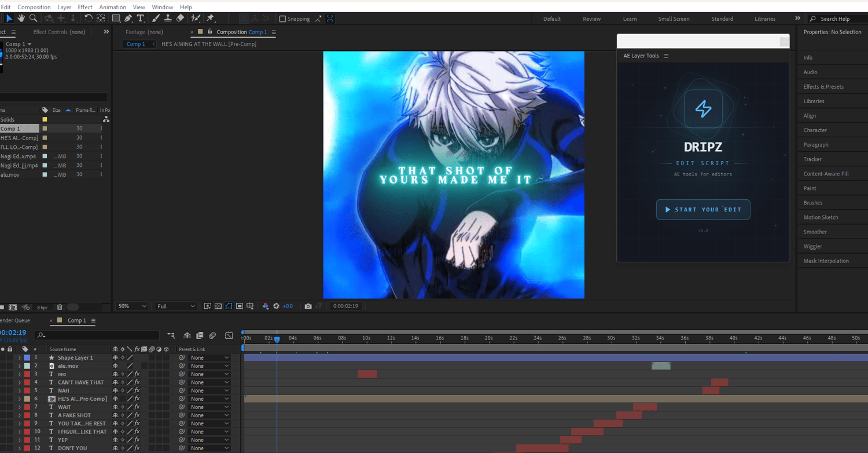The width and height of the screenshot is (868, 453).
Task: Toggle hide shy layers in timeline
Action: coord(187,335)
